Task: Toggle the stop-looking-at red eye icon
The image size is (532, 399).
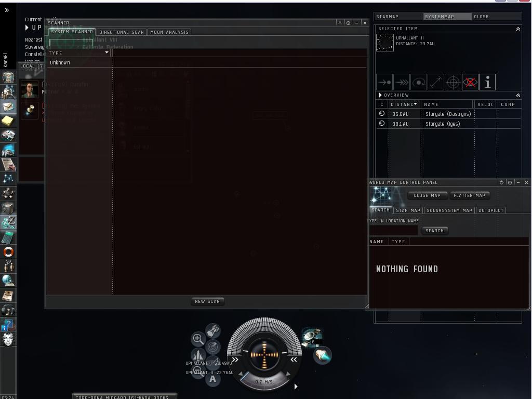Action: coord(470,82)
